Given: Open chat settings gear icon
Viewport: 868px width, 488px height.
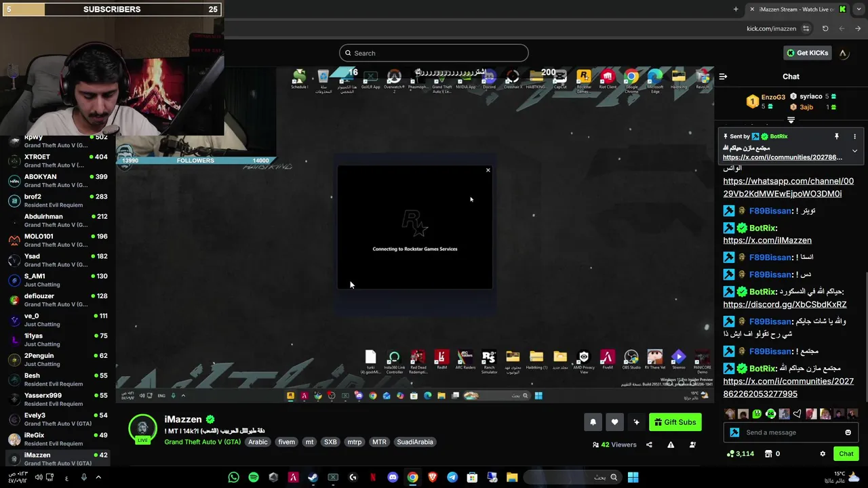Looking at the screenshot, I should pos(823,453).
